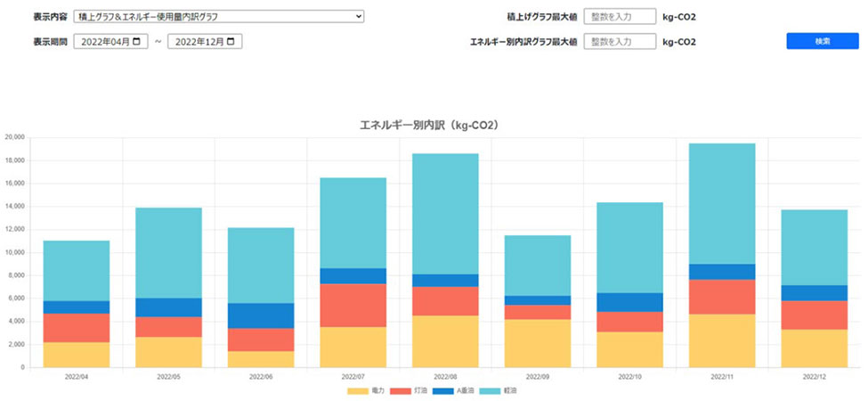The width and height of the screenshot is (868, 401).
Task: Click the 10,000 y-axis label
Action: [14, 252]
